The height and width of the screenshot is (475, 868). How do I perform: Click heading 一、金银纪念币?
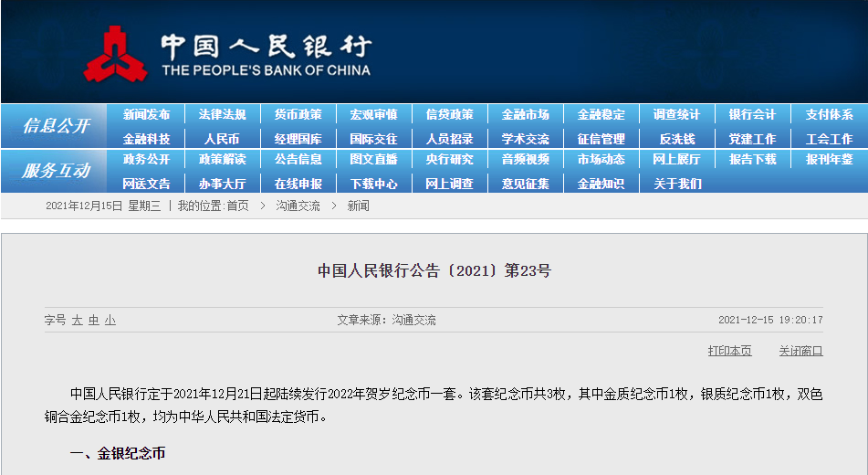coord(118,453)
